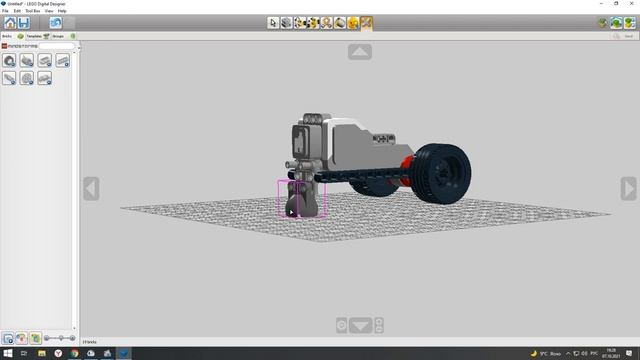Open File Explorer from the taskbar
Screen dimensions: 640x360
pyautogui.click(x=42, y=353)
